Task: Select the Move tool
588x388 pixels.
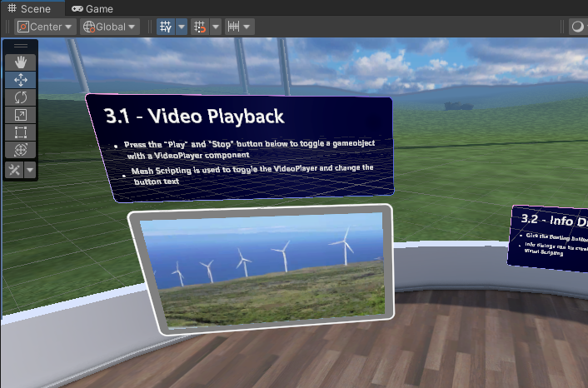Action: pyautogui.click(x=21, y=80)
